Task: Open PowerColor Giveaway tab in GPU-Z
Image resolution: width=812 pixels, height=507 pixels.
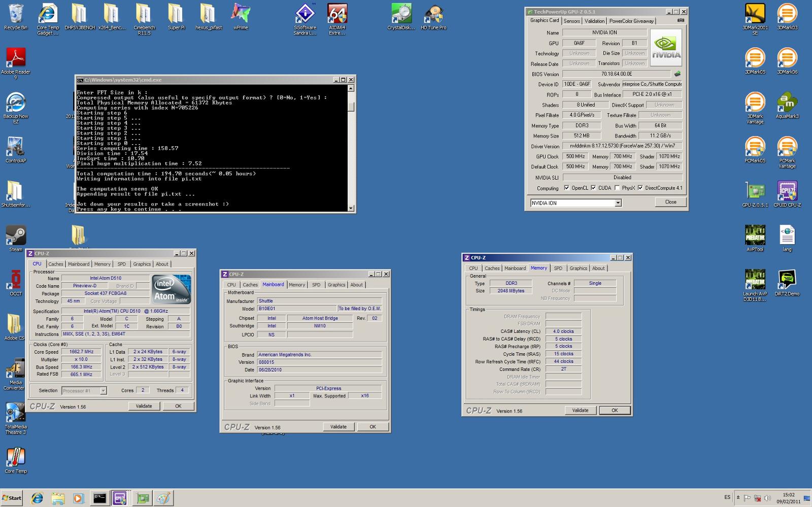Action: (x=631, y=21)
